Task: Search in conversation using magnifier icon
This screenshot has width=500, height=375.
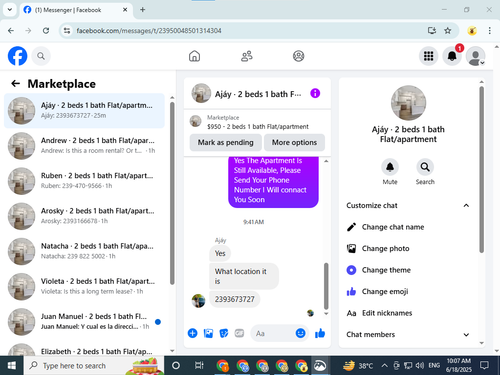Action: 425,167
